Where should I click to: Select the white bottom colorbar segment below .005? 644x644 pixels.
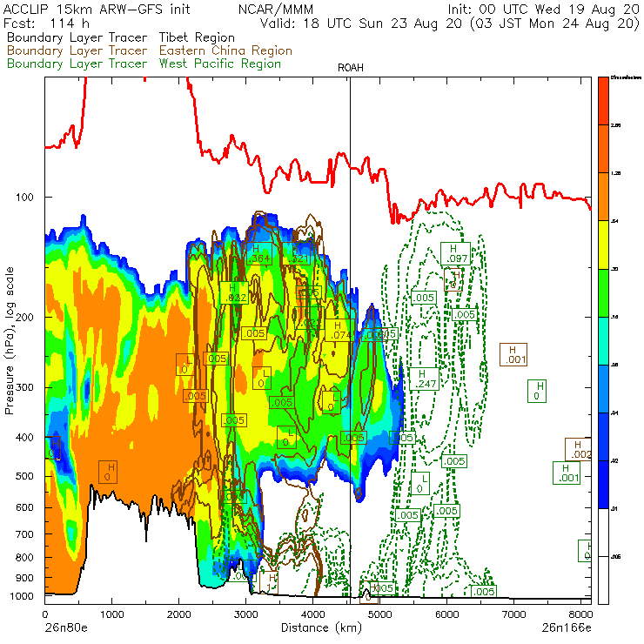(603, 580)
